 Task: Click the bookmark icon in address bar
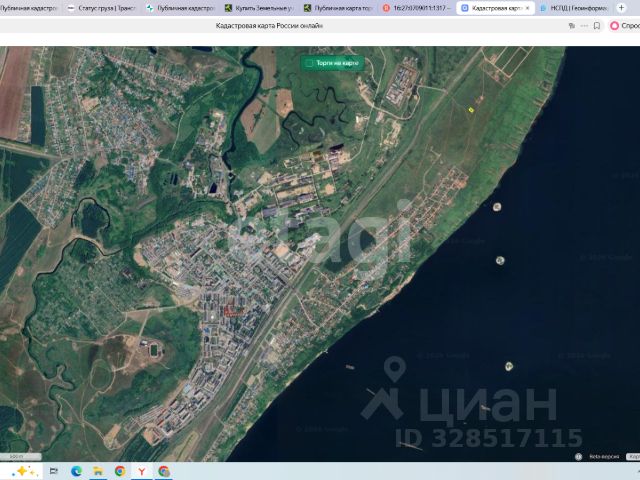(597, 26)
